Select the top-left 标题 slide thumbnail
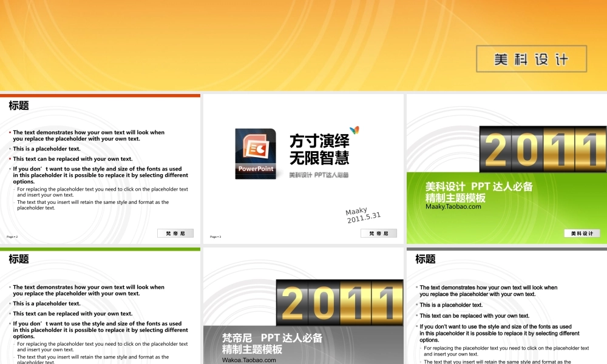This screenshot has width=607, height=364. [100, 167]
